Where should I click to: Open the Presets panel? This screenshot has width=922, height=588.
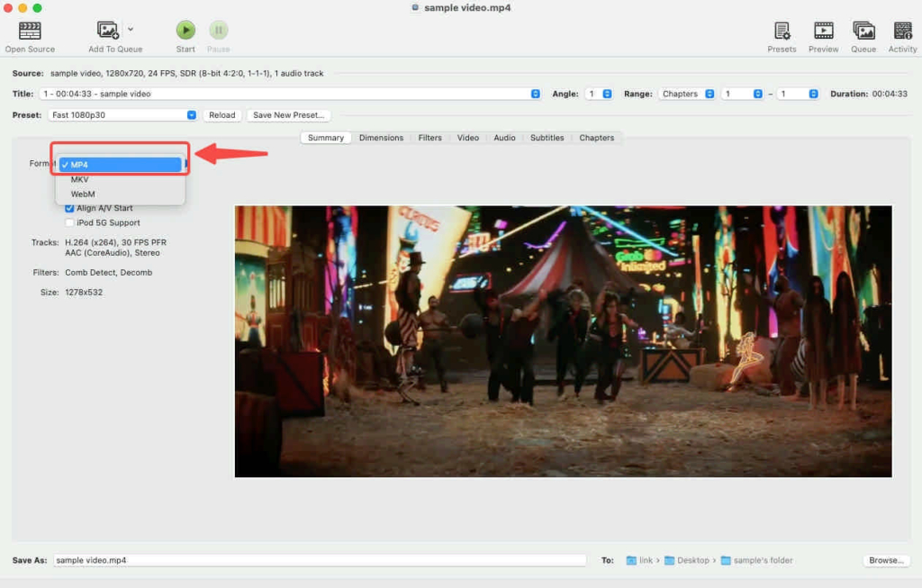click(781, 32)
